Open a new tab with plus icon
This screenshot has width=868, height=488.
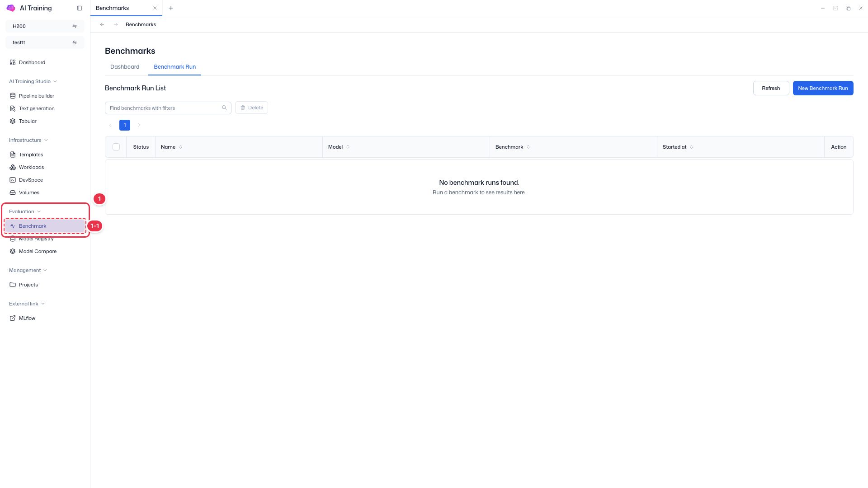pos(171,8)
